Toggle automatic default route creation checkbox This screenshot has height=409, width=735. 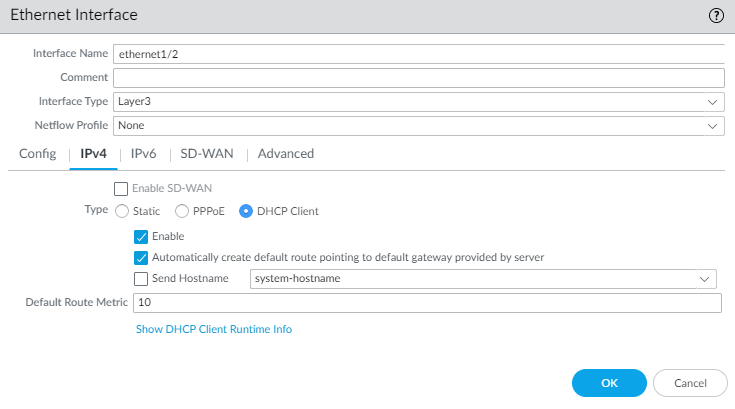(141, 257)
